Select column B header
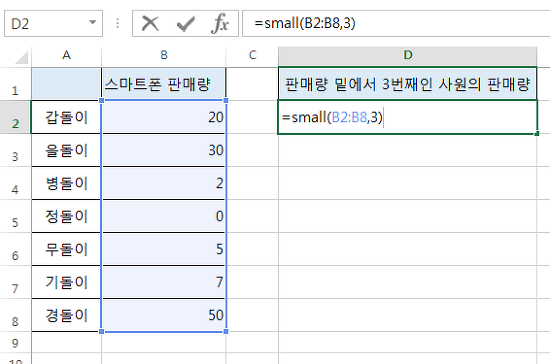550x364 pixels. (x=164, y=55)
